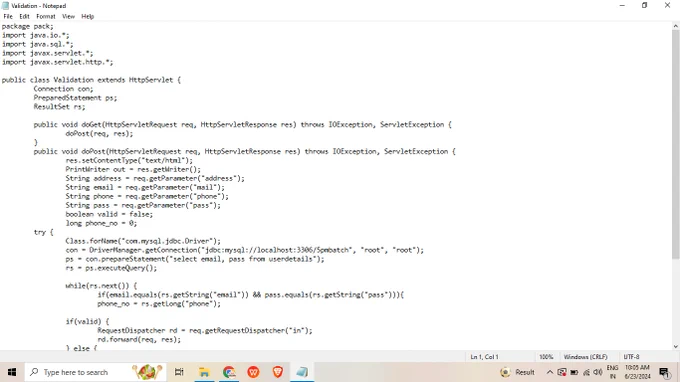Open the Help menu

[88, 16]
